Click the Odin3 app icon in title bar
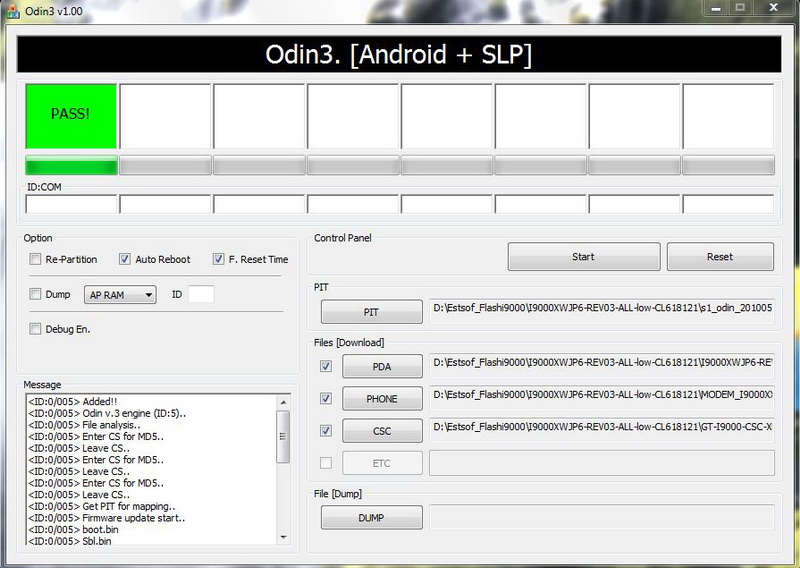The width and height of the screenshot is (800, 568). click(x=13, y=11)
